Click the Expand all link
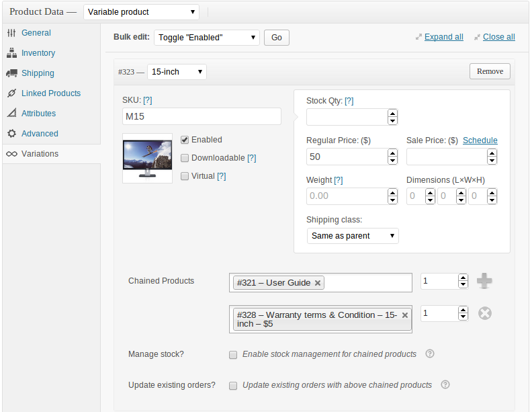This screenshot has height=412, width=532. click(444, 37)
